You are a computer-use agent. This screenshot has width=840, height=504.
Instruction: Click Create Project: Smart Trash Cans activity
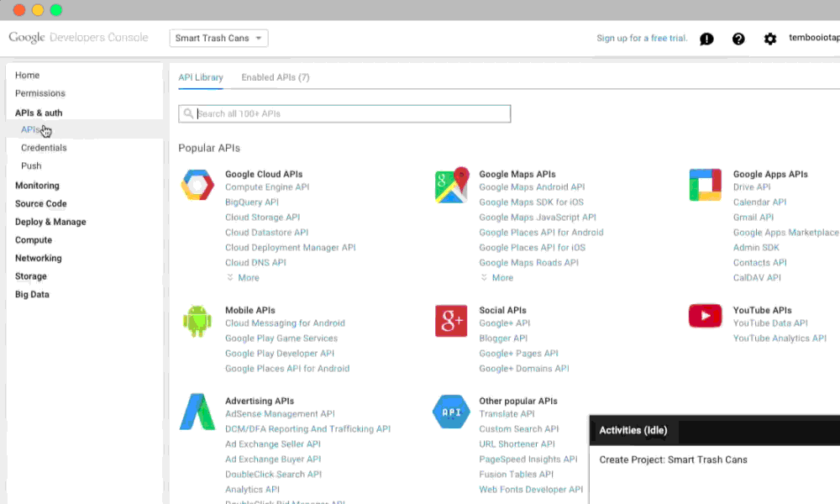673,459
